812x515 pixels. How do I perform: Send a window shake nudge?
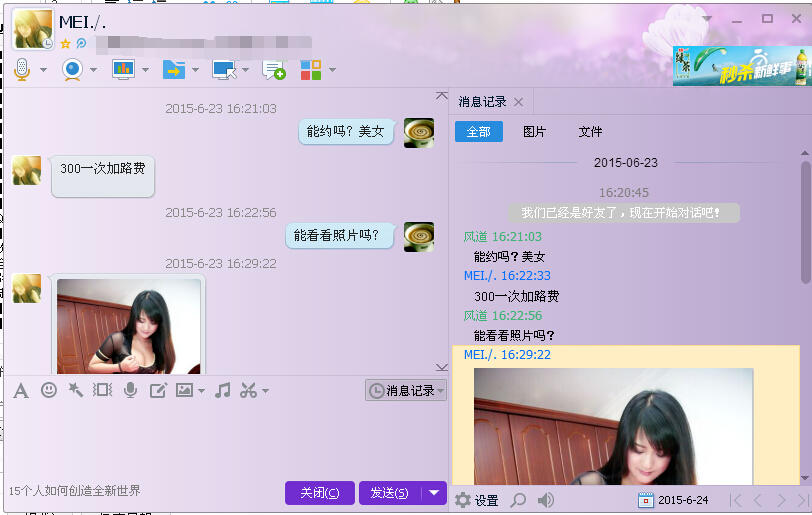tap(103, 390)
